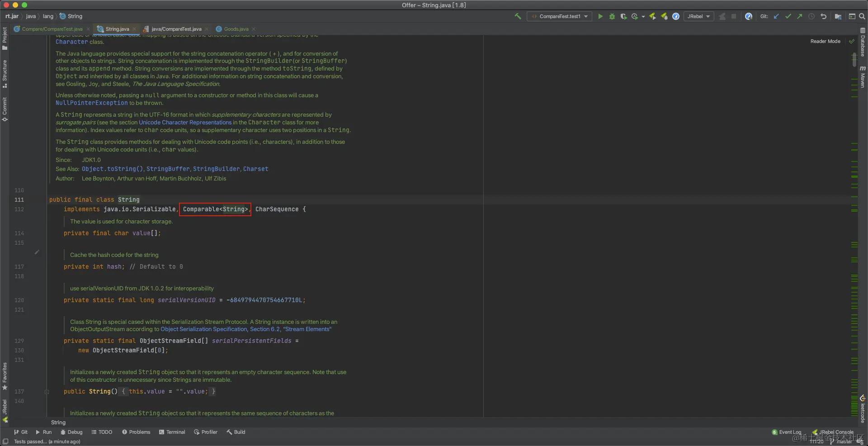Open Search Everywhere magnifier
Screen dimensions: 868x446
[862, 16]
